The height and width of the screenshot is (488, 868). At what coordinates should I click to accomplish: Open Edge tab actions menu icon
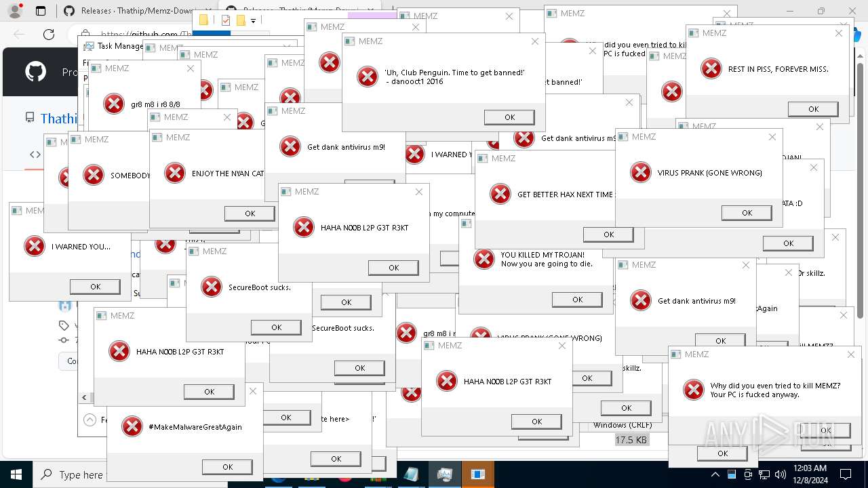(x=41, y=11)
